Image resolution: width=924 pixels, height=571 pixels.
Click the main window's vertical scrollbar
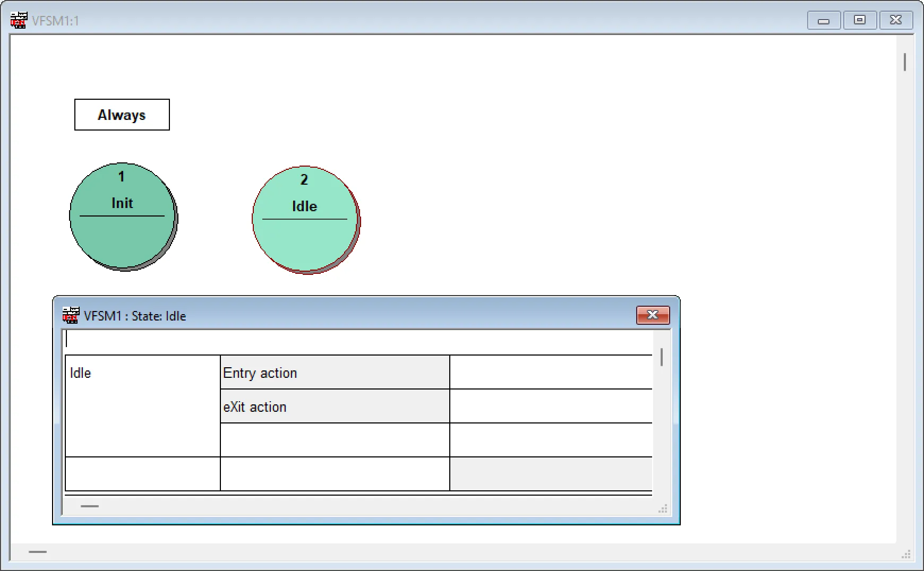(904, 62)
